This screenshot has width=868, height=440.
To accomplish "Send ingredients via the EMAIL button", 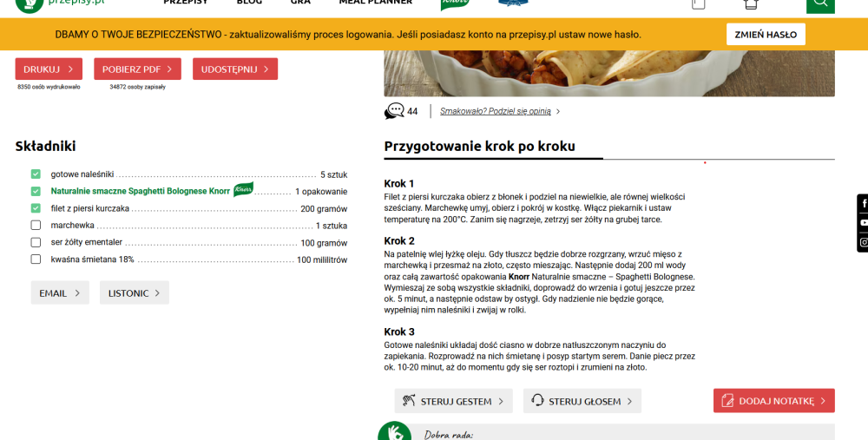I will 60,292.
